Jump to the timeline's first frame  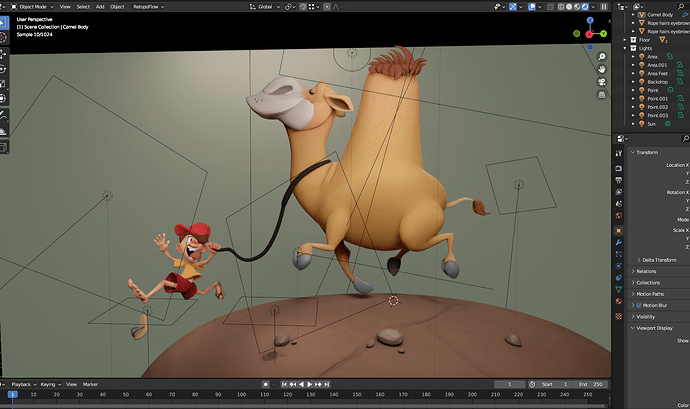pyautogui.click(x=284, y=385)
